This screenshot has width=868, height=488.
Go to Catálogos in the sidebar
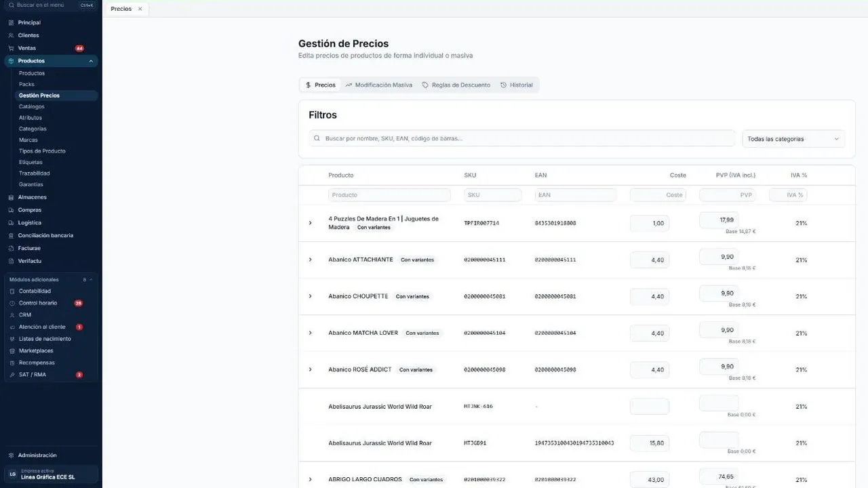pos(32,106)
